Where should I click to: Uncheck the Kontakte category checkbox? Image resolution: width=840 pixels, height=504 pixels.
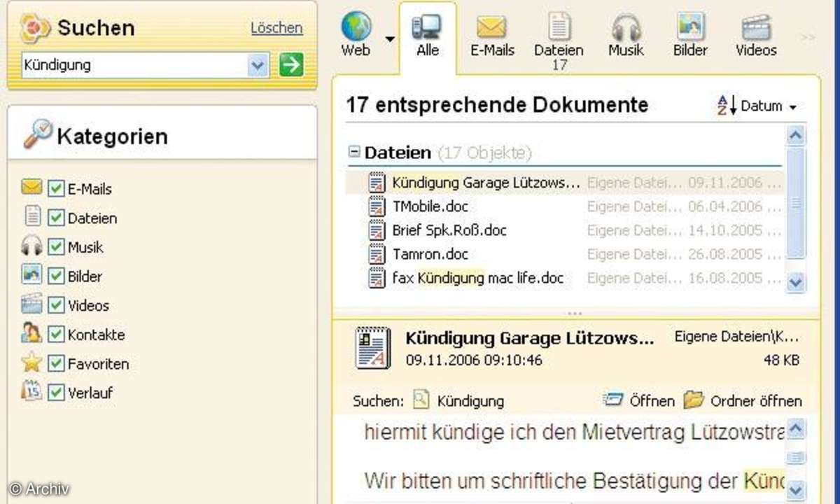(x=57, y=335)
